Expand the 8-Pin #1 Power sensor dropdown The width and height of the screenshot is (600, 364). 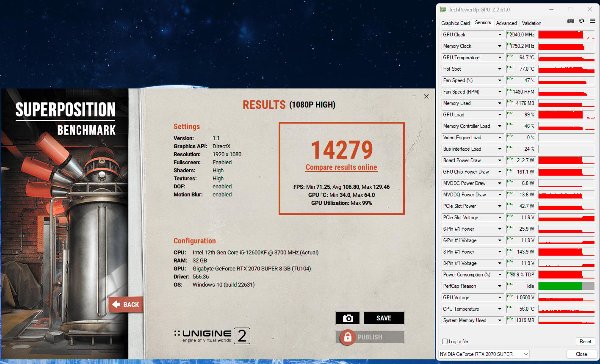[x=500, y=252]
